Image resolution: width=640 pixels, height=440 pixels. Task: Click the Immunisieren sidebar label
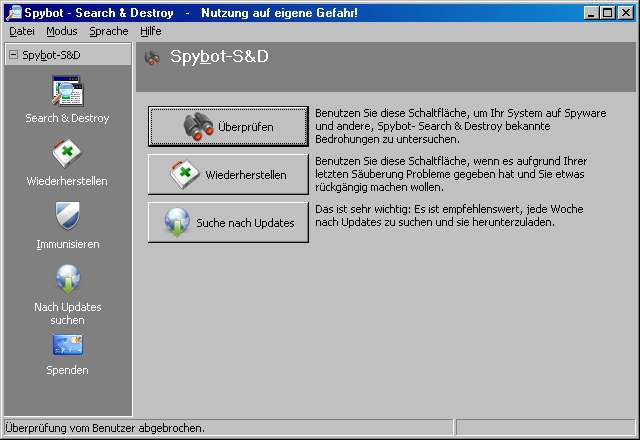coord(68,244)
